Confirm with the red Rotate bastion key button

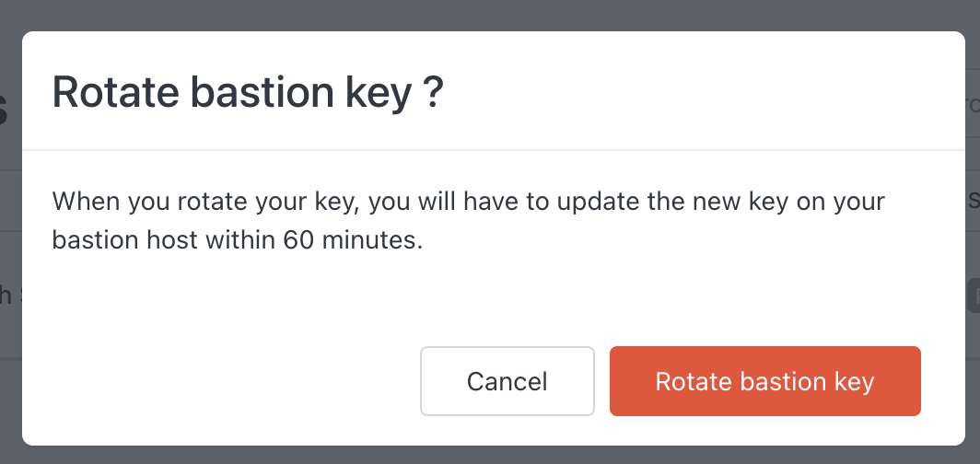click(x=765, y=381)
